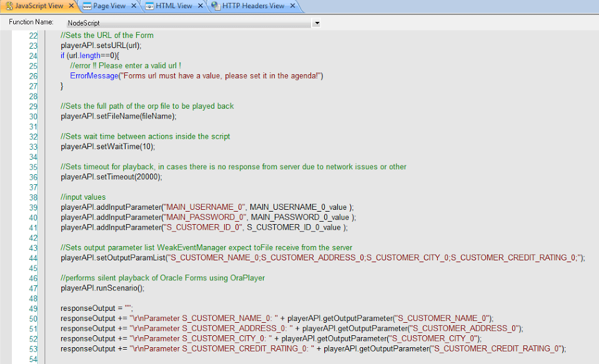This screenshot has width=599, height=364.
Task: Expand the Function Name dropdown arrow
Action: pyautogui.click(x=317, y=23)
